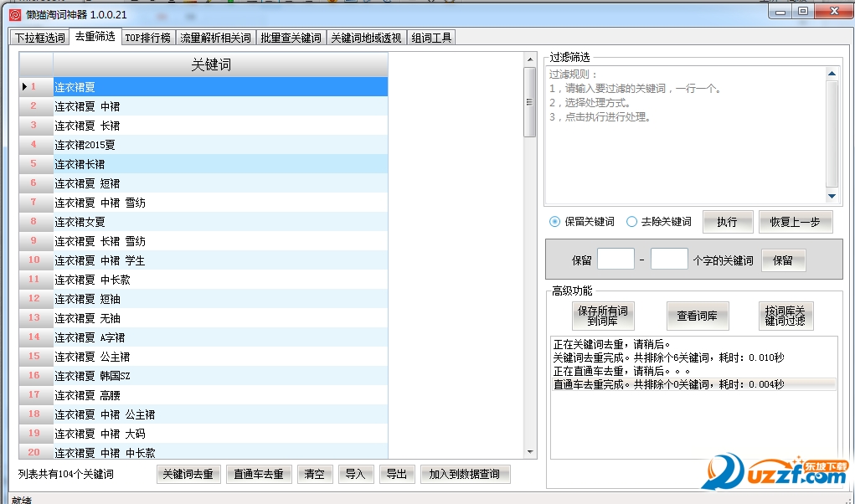Switch to 去重筛选 tab

click(x=95, y=37)
